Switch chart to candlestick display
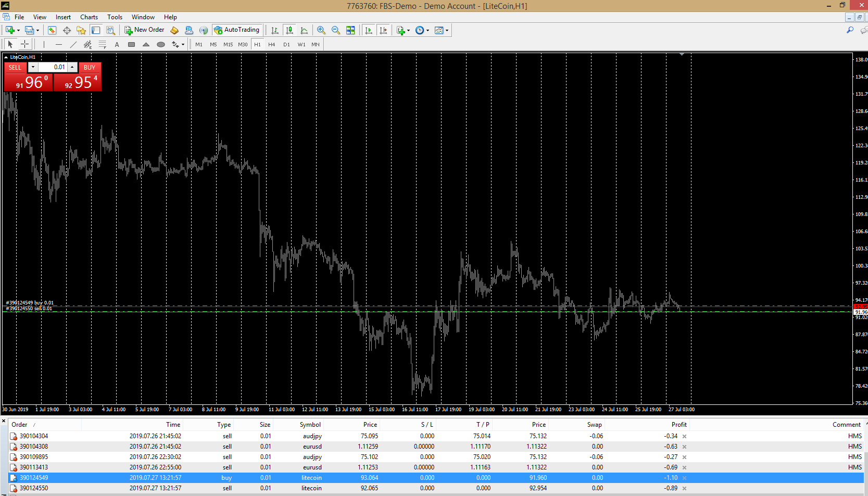The width and height of the screenshot is (868, 496). [290, 30]
